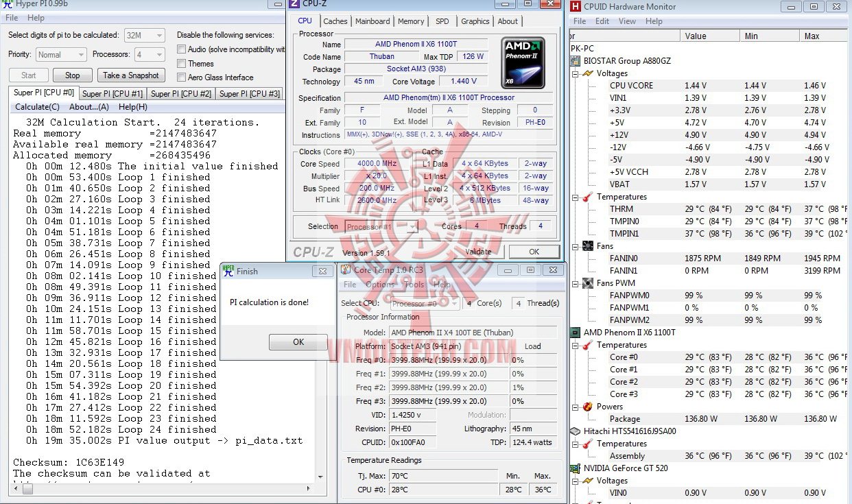
Task: Click the lightning icon above the VIN0 row
Action: click(x=588, y=481)
